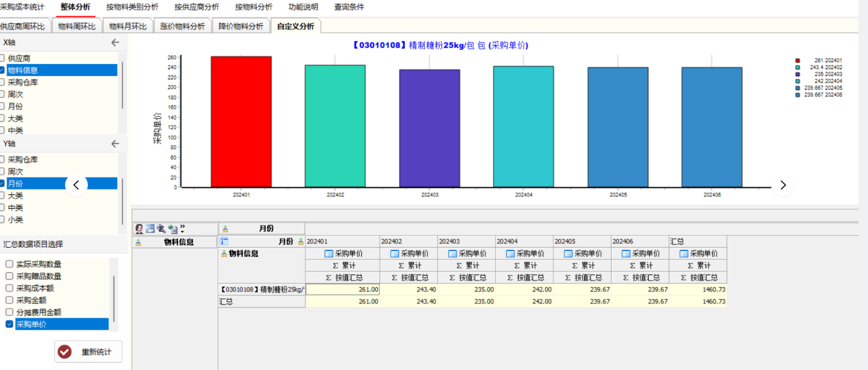Viewport: 868px width, 370px height.
Task: Click 采购单价 table icon under 202403
Action: (x=453, y=254)
